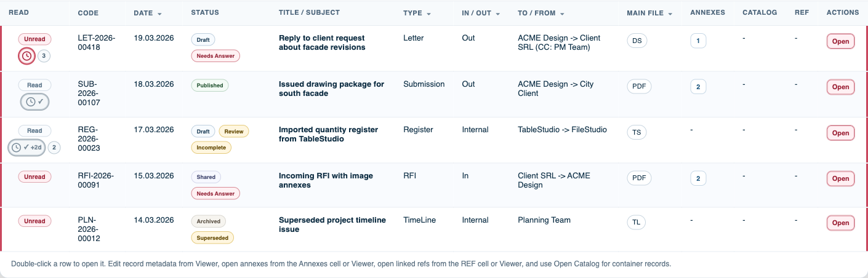Viewport: 868px width, 278px height.
Task: Click 'Planning Team' cell
Action: click(x=544, y=220)
